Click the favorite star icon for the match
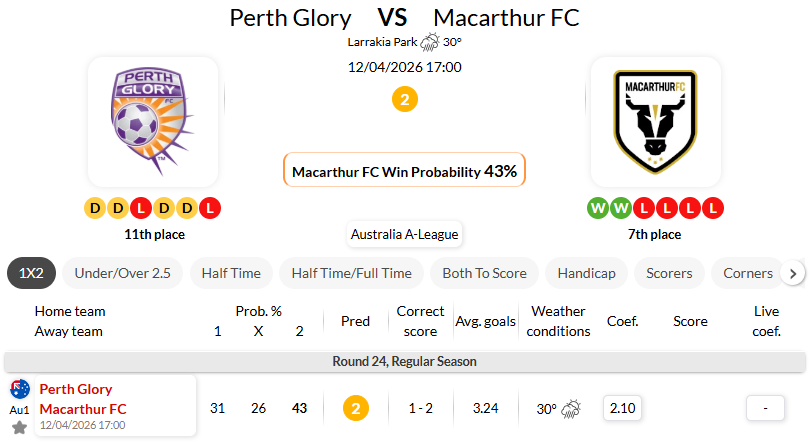 pyautogui.click(x=19, y=427)
